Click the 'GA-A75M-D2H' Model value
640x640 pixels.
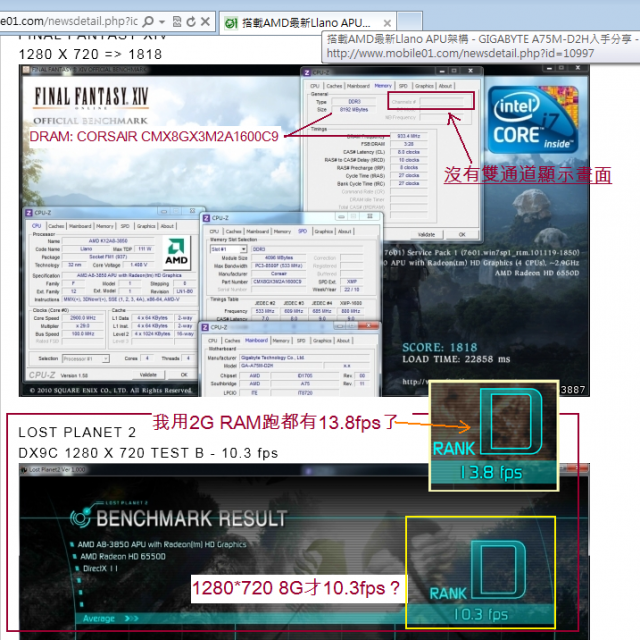[280, 365]
